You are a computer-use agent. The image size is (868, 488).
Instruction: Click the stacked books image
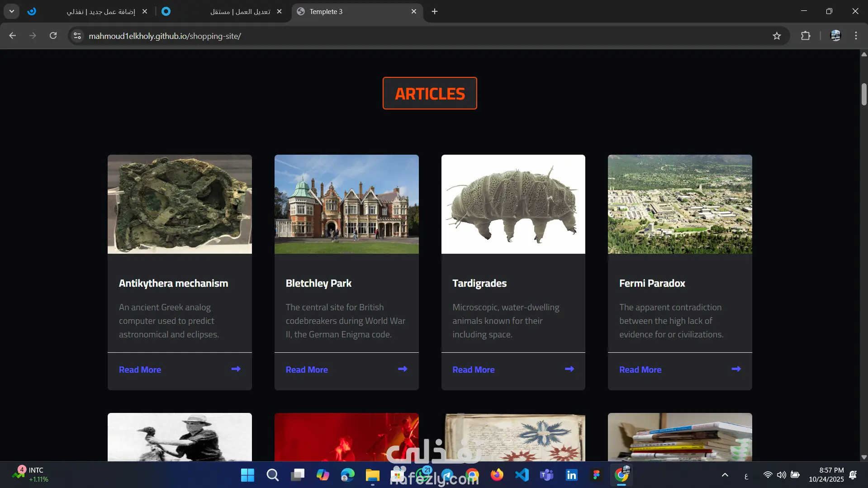click(x=680, y=437)
